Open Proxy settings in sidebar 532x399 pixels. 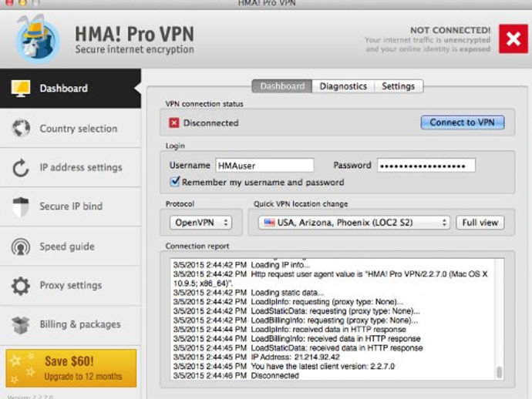coord(70,286)
